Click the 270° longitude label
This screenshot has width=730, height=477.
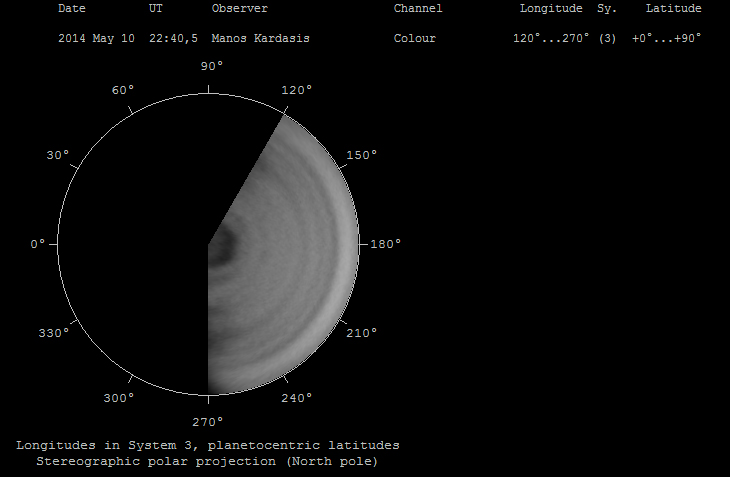click(207, 422)
